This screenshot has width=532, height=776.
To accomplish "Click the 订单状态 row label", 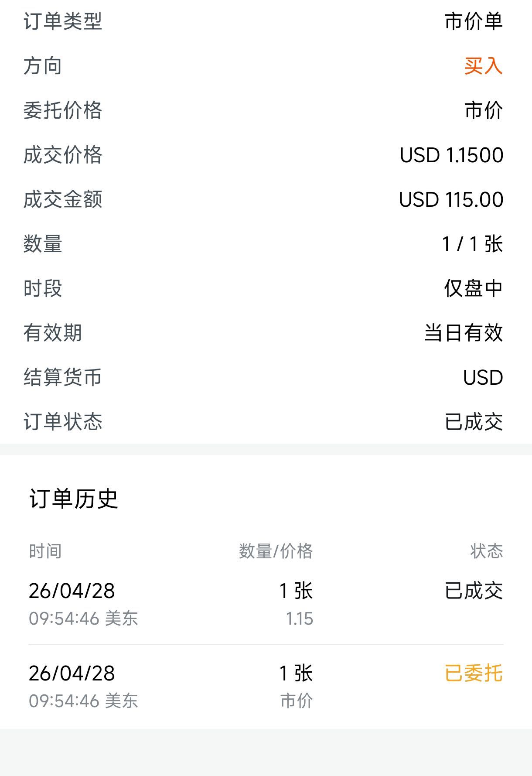I will 63,422.
